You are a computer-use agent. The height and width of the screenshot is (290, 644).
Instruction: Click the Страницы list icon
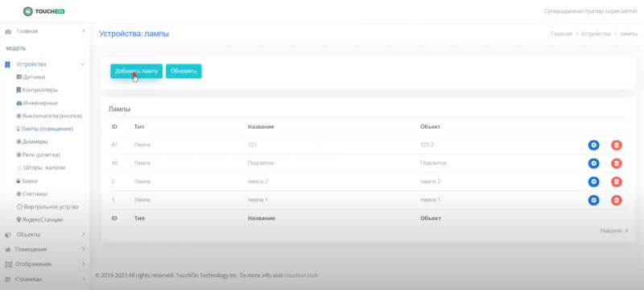pyautogui.click(x=7, y=280)
